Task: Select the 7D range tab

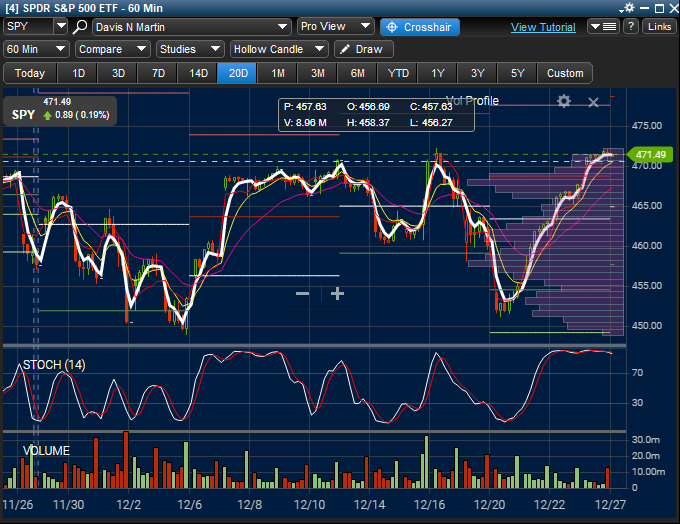Action: coord(158,73)
